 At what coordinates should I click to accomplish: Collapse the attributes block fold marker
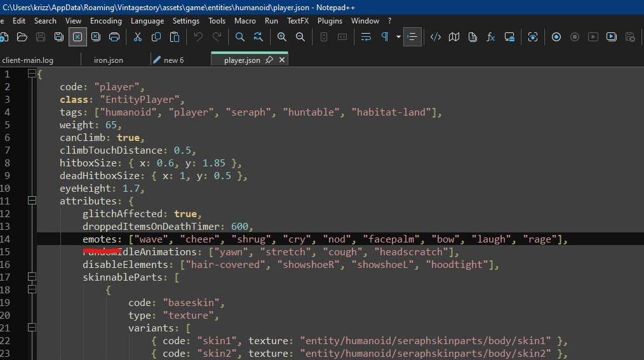point(32,201)
